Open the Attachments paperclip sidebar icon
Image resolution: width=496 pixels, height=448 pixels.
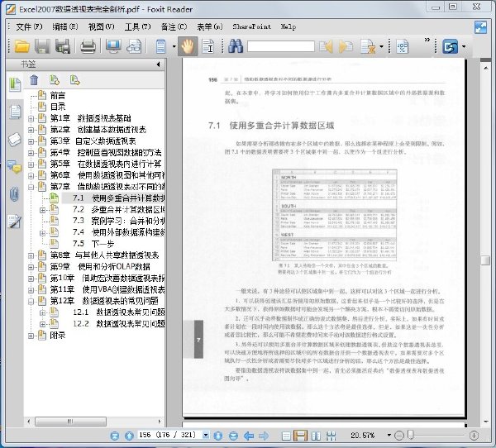tap(14, 194)
